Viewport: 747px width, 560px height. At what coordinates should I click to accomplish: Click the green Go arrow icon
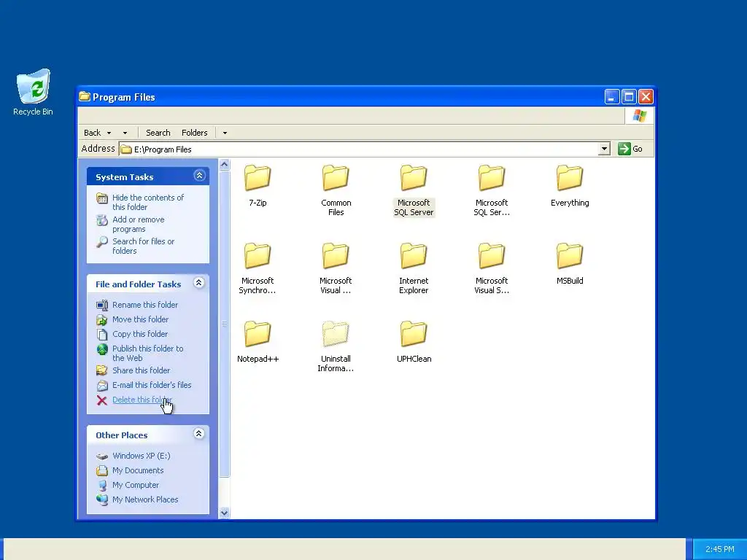[624, 149]
